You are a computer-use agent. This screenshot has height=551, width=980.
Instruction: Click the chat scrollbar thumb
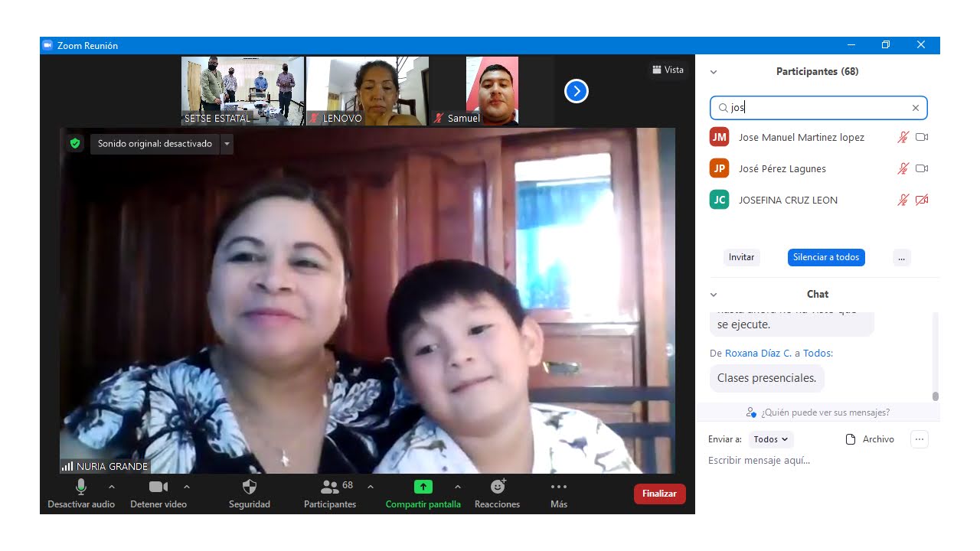click(x=935, y=396)
